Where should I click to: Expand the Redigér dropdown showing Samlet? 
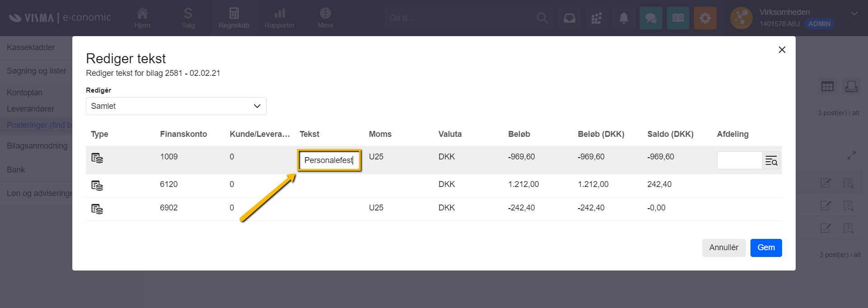(176, 106)
